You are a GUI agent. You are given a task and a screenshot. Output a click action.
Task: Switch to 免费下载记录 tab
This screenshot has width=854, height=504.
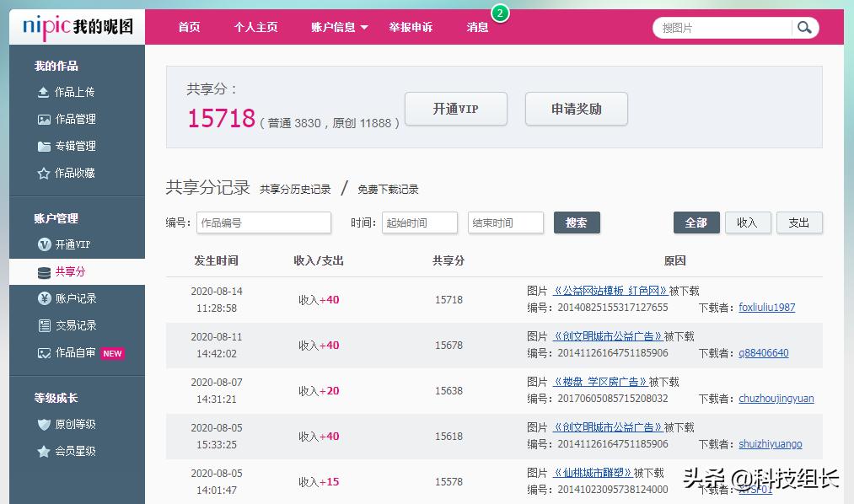coord(388,190)
